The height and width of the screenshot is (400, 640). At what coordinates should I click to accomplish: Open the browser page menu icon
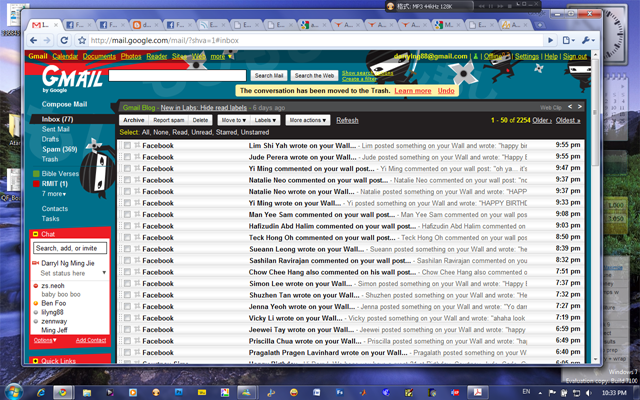pos(568,40)
